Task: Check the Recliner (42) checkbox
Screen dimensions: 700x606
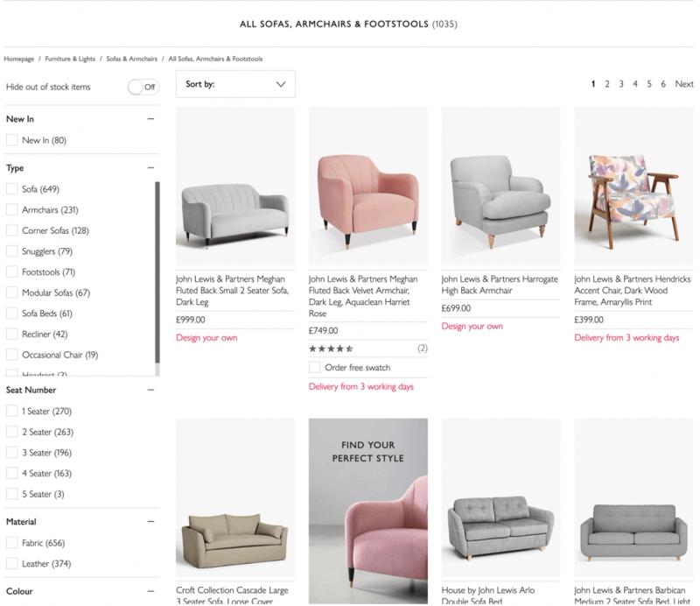Action: pyautogui.click(x=12, y=334)
